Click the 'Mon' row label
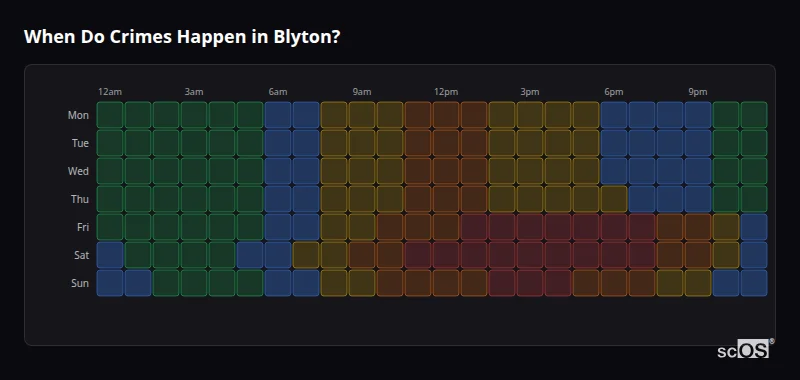This screenshot has width=800, height=380. (x=78, y=115)
